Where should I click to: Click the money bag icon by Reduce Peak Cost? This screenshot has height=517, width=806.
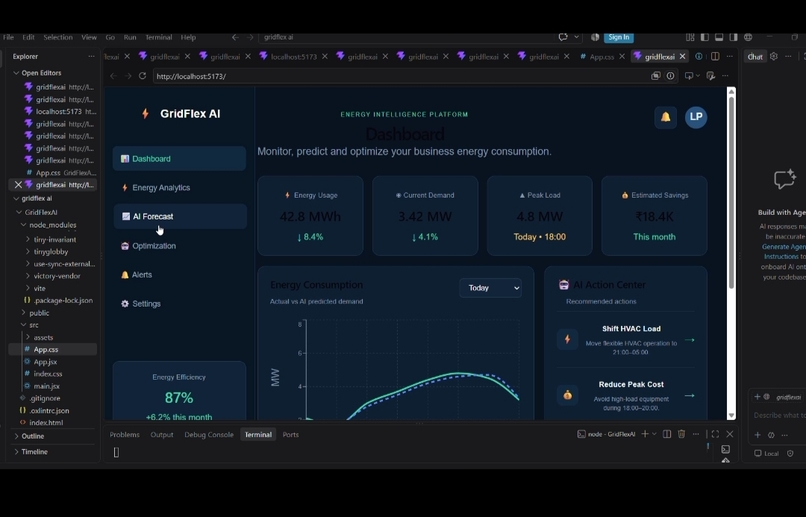[567, 395]
